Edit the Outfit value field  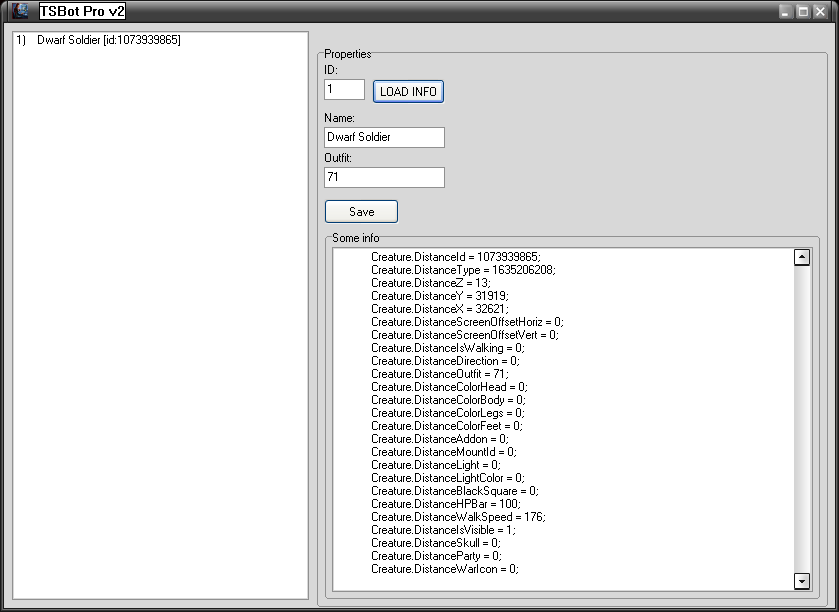click(384, 177)
